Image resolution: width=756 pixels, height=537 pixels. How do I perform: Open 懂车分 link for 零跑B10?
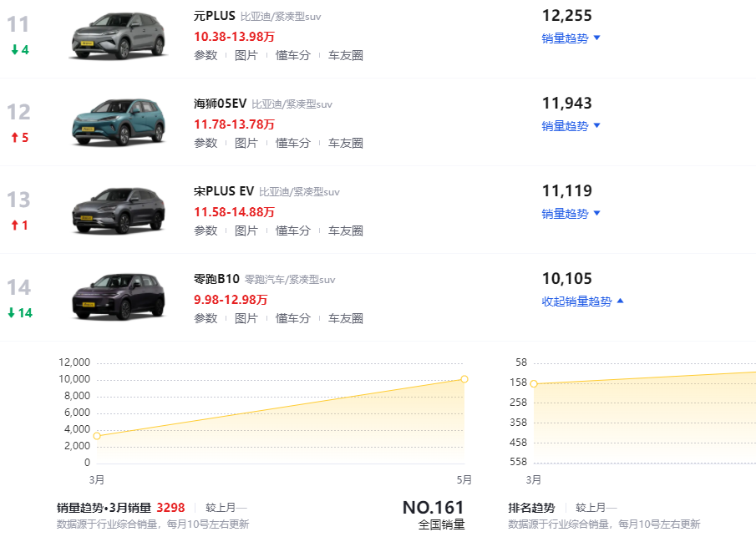[x=293, y=319]
